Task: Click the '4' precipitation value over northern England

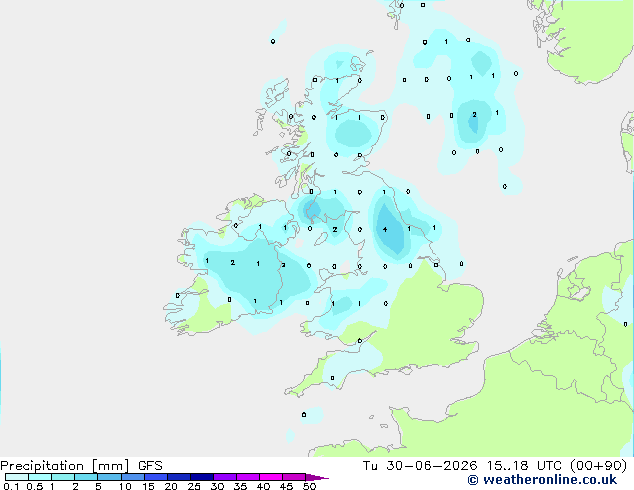Action: click(385, 230)
